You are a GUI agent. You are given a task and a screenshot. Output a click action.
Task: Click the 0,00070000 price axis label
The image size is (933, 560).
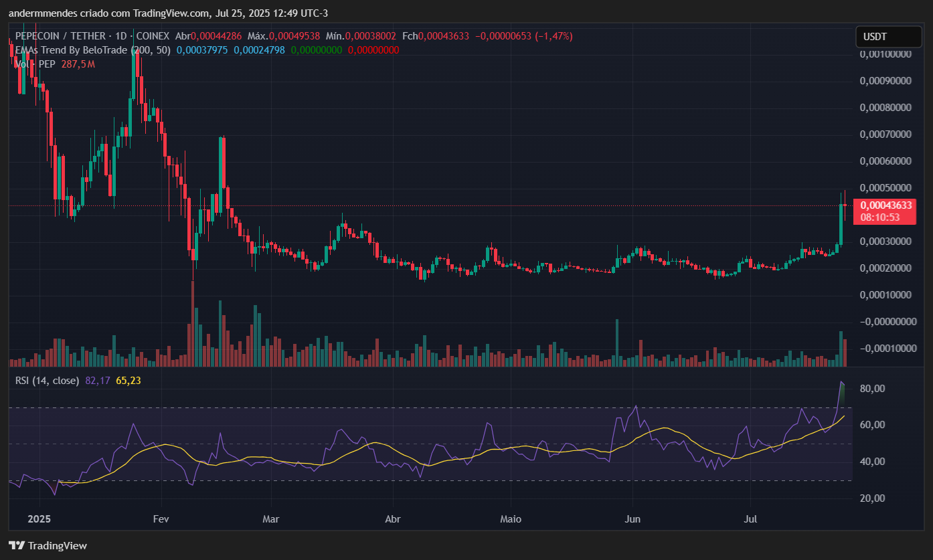pos(885,134)
